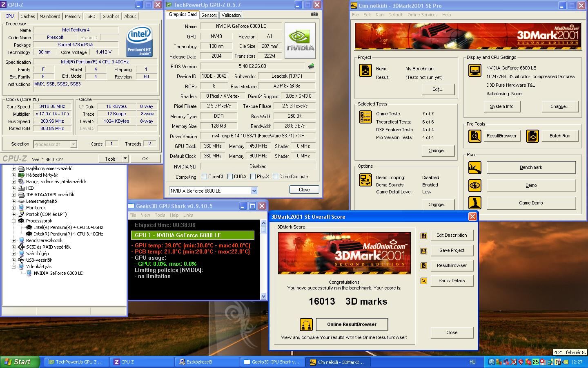
Task: Switch to Eszközkezelő in the taskbar
Action: (207, 362)
